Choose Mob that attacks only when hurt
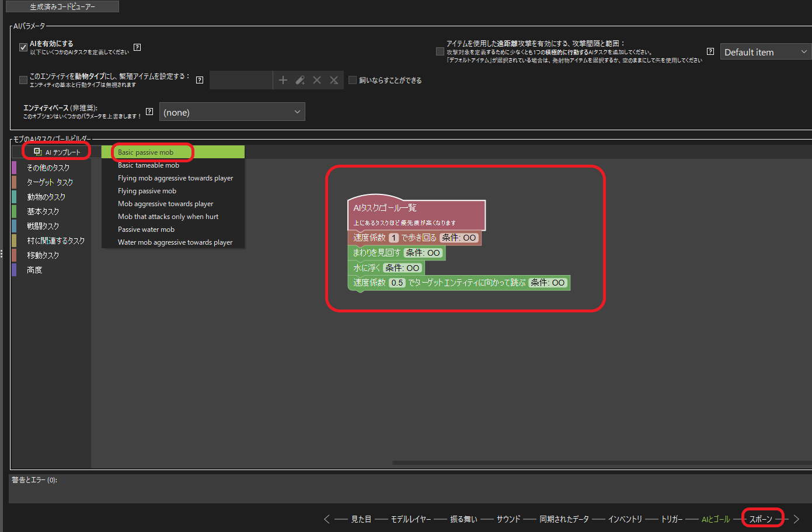This screenshot has width=812, height=532. pyautogui.click(x=168, y=217)
